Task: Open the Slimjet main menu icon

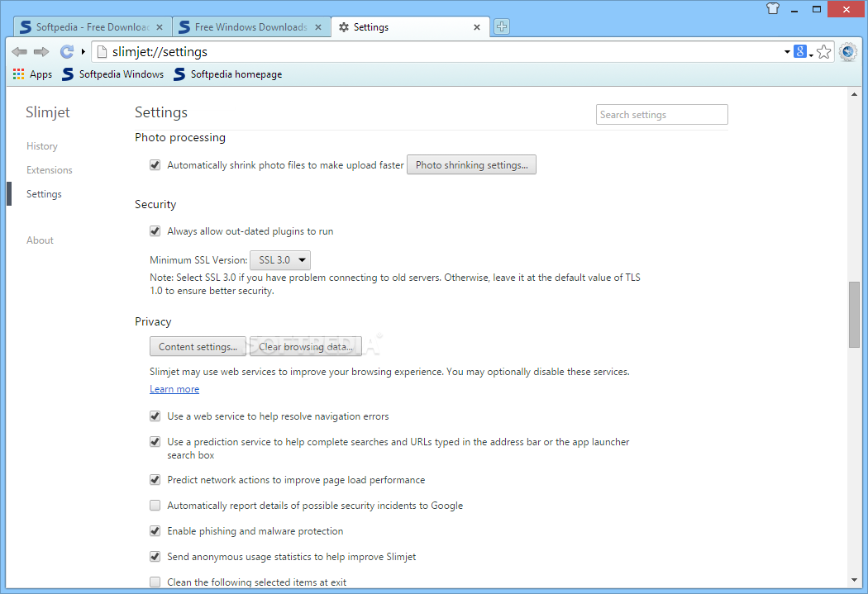Action: click(x=848, y=52)
